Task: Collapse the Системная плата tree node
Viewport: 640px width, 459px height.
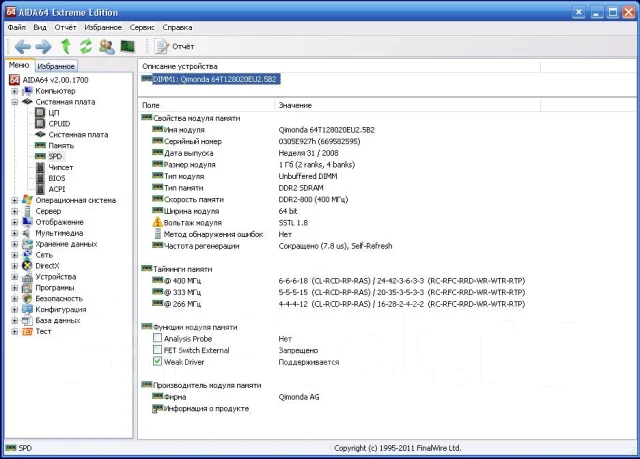Action: pyautogui.click(x=15, y=102)
